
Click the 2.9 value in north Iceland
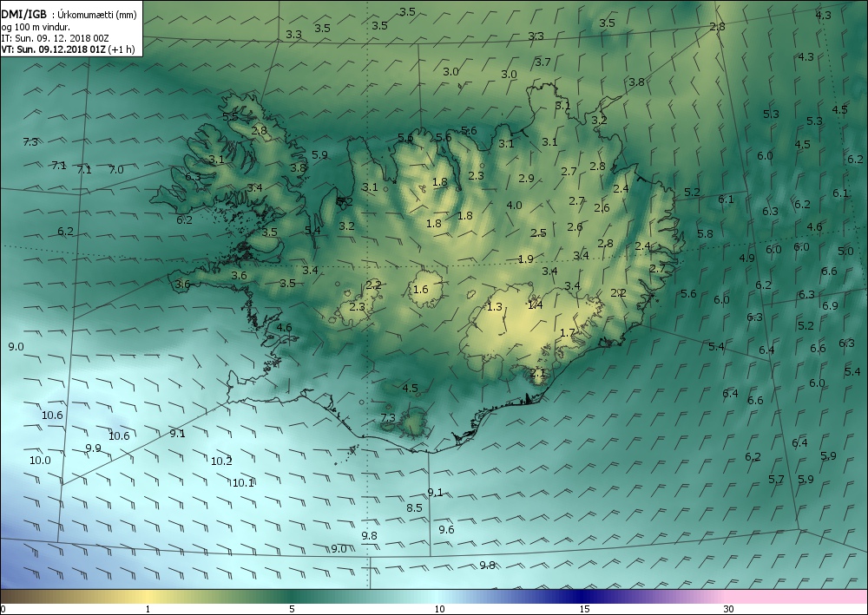click(526, 178)
